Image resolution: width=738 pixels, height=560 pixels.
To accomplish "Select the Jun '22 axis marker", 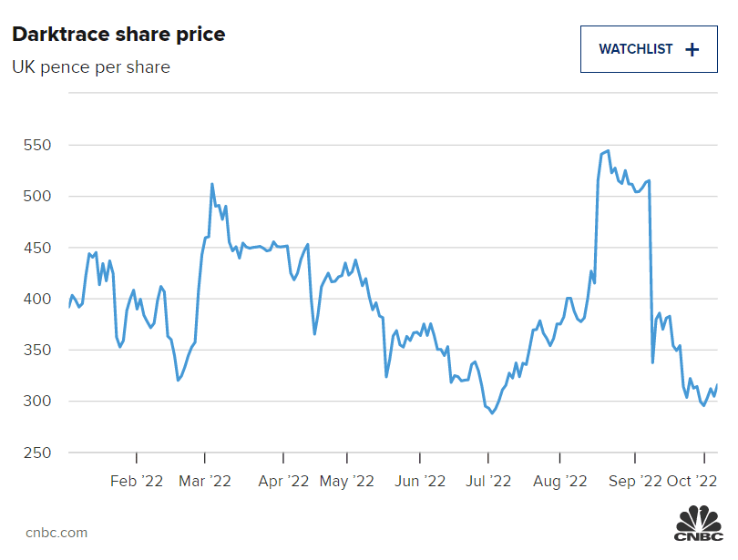I will pos(419,480).
